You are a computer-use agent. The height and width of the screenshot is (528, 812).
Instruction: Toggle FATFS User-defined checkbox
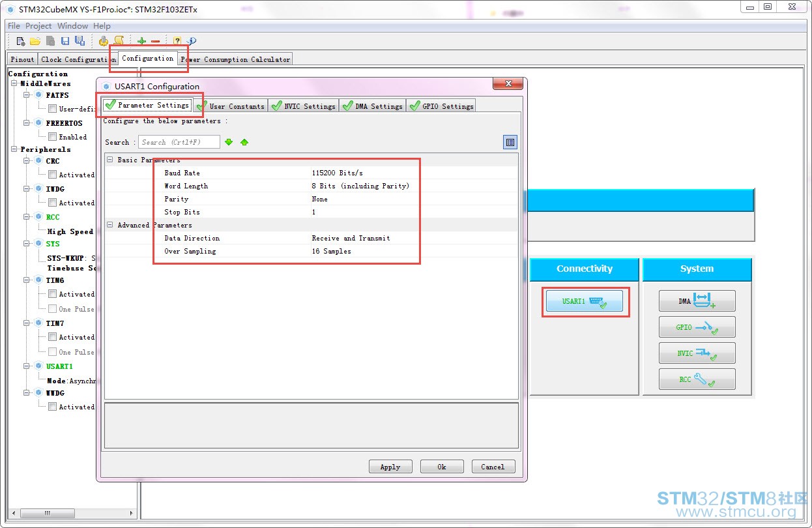(52, 109)
